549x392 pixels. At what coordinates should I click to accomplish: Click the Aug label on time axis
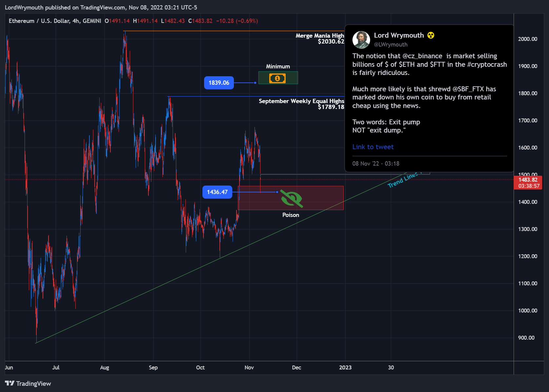[104, 367]
